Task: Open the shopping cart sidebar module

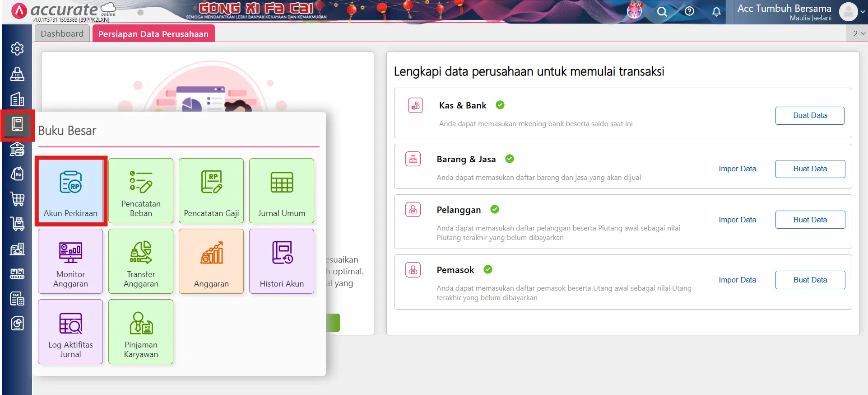Action: pos(17,199)
